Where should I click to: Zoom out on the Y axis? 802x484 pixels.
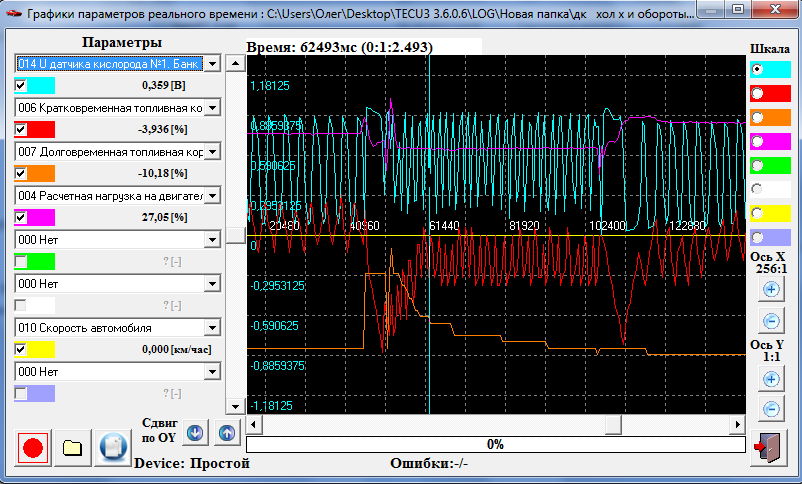point(771,408)
